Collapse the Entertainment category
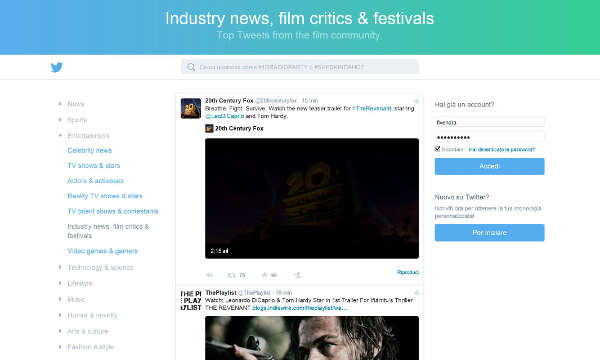 tap(60, 135)
